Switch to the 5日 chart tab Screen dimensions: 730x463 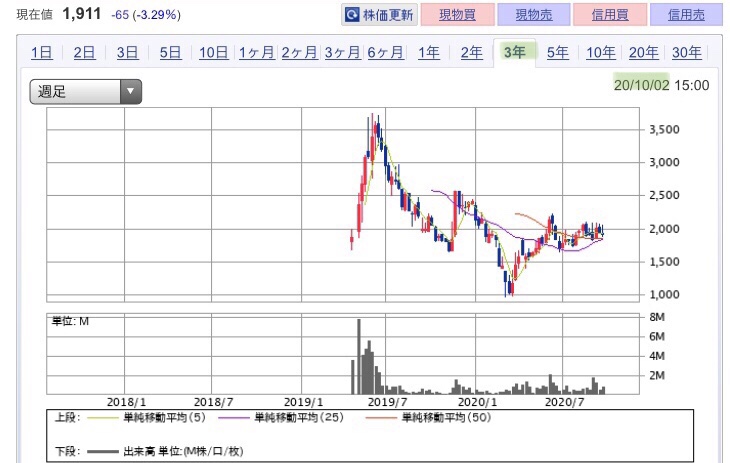170,52
